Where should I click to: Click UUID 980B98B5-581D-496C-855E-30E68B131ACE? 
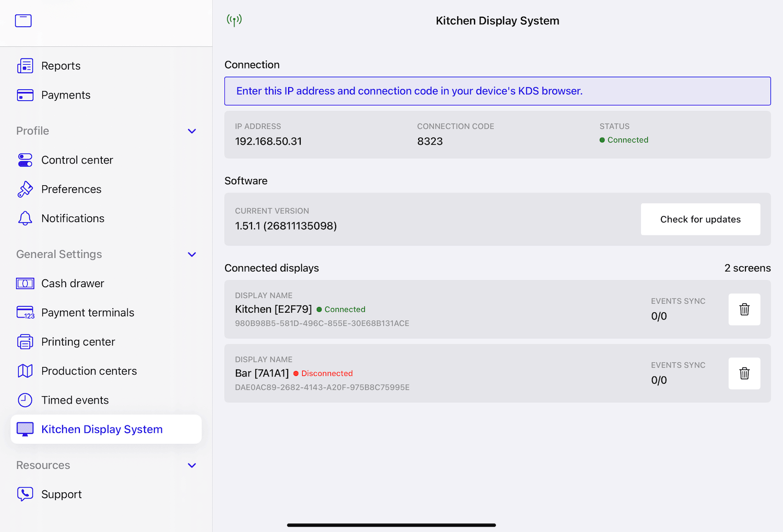click(322, 323)
